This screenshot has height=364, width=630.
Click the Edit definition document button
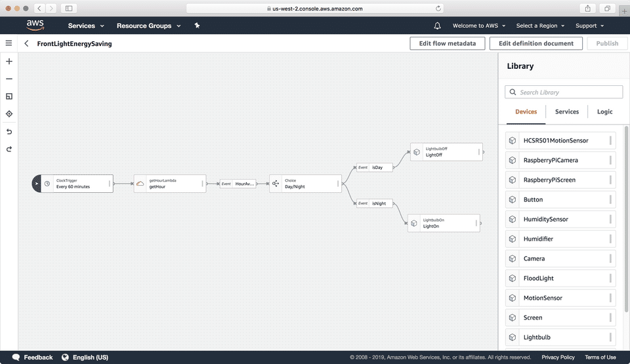(x=536, y=43)
